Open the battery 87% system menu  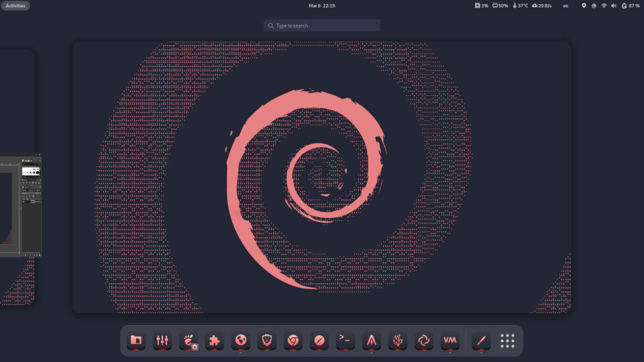631,5
